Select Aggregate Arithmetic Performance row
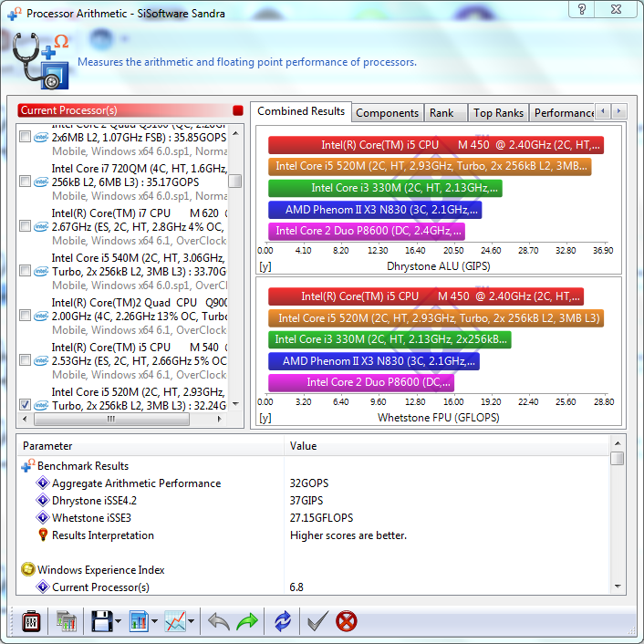644x644 pixels. pos(313,483)
